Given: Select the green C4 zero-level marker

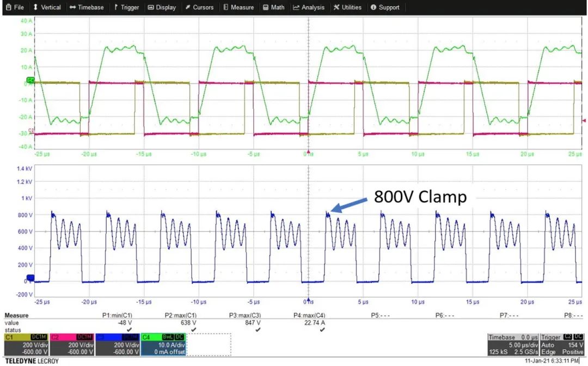Looking at the screenshot, I should (x=30, y=80).
